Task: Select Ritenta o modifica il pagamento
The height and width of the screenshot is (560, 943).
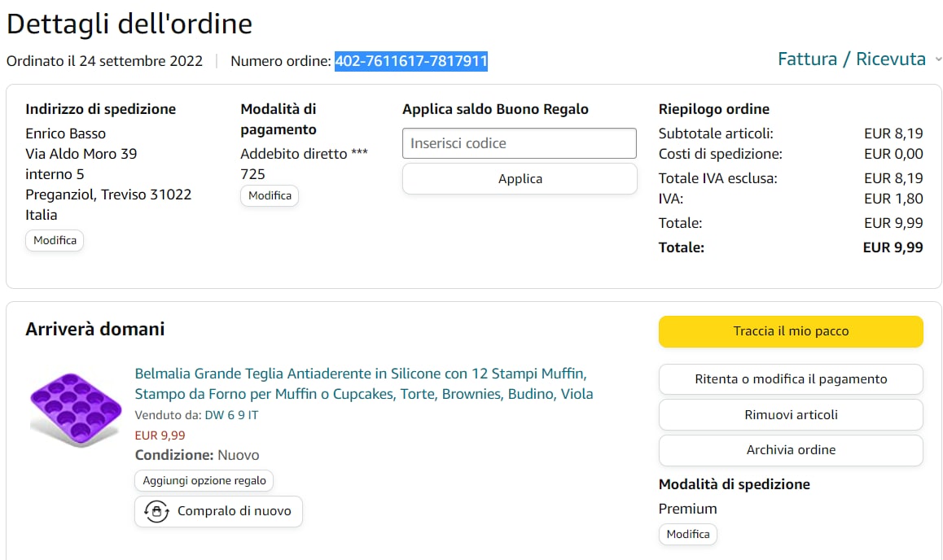Action: pyautogui.click(x=790, y=379)
